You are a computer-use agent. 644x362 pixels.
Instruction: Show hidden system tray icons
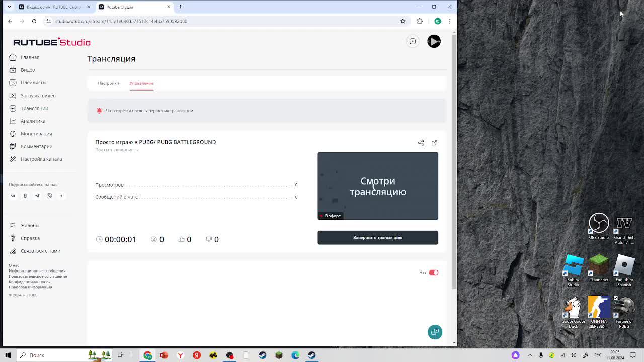coord(530,355)
